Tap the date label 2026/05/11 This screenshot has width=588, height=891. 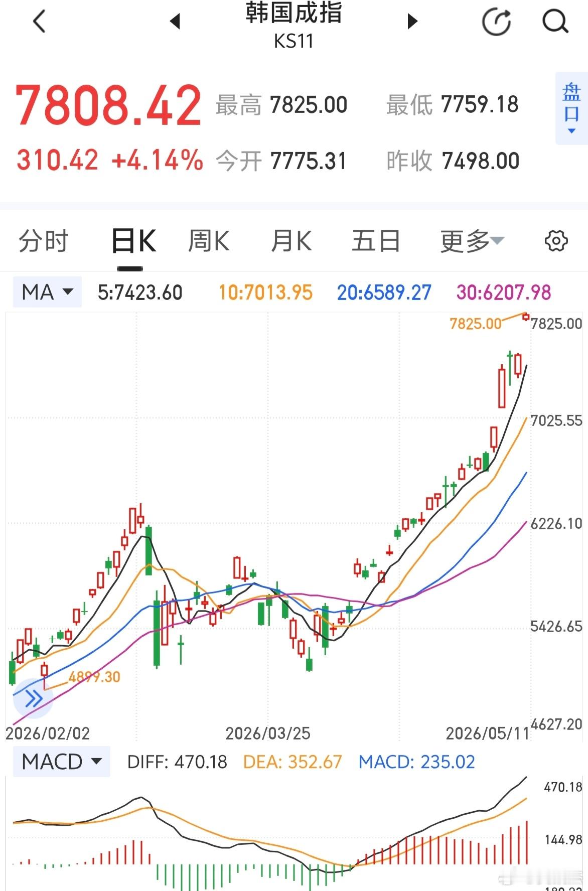coord(488,733)
